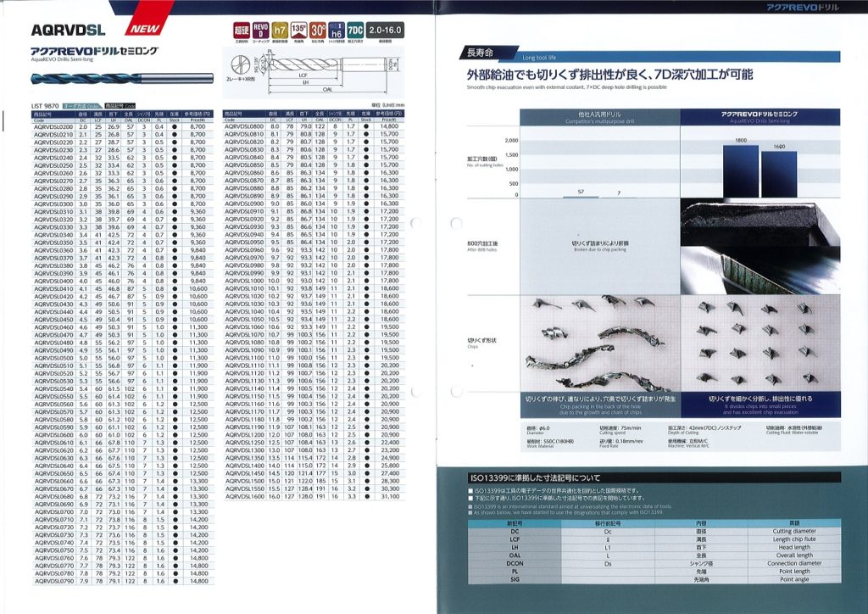This screenshot has height=614, width=868.
Task: Click 'Connection diameter' in the ISO table
Action: click(x=793, y=564)
